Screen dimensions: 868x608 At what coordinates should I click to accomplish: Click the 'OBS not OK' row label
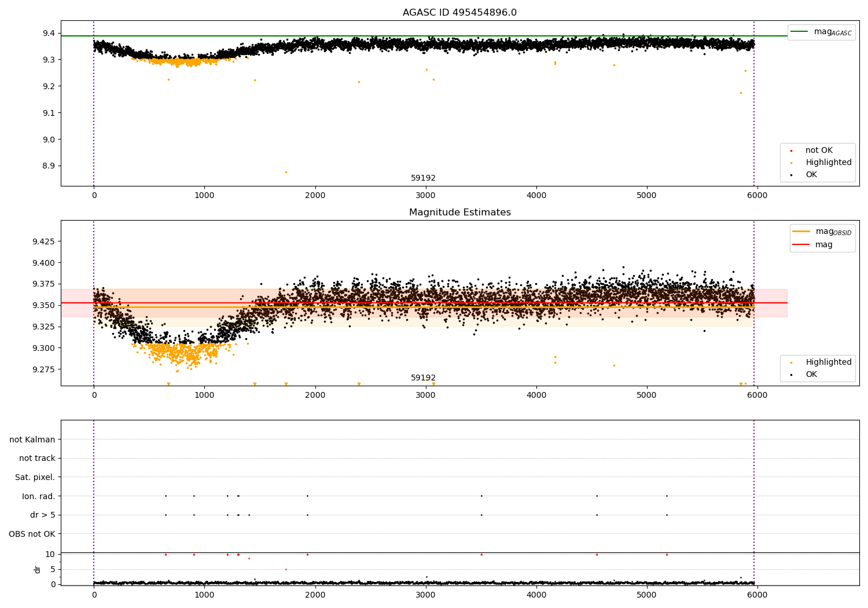pos(32,534)
